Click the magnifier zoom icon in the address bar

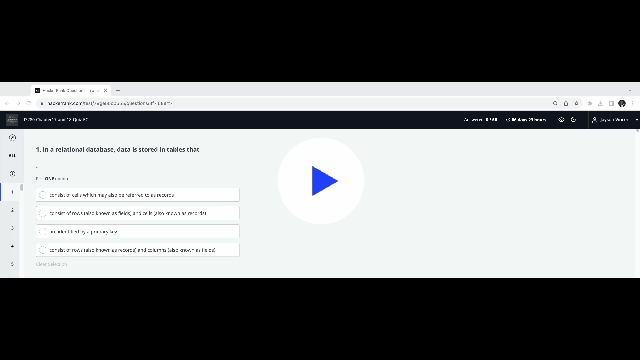click(x=555, y=103)
